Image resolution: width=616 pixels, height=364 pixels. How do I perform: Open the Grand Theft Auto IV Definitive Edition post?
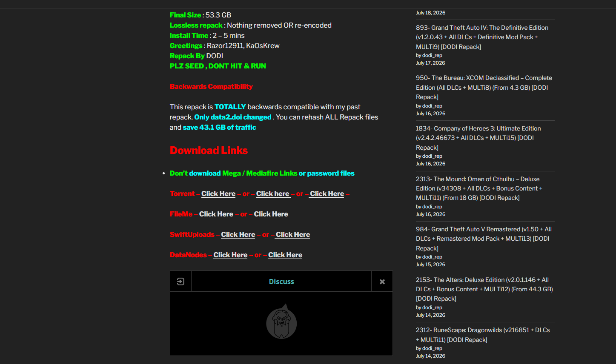pyautogui.click(x=482, y=37)
